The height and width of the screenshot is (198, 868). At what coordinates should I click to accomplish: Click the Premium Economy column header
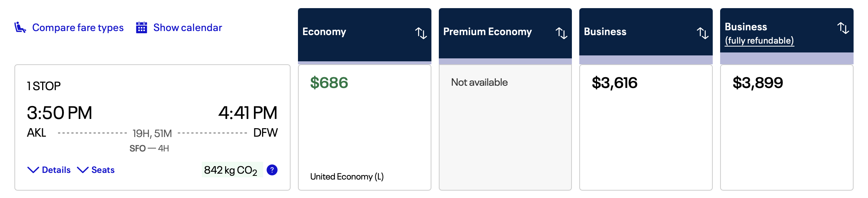click(487, 32)
